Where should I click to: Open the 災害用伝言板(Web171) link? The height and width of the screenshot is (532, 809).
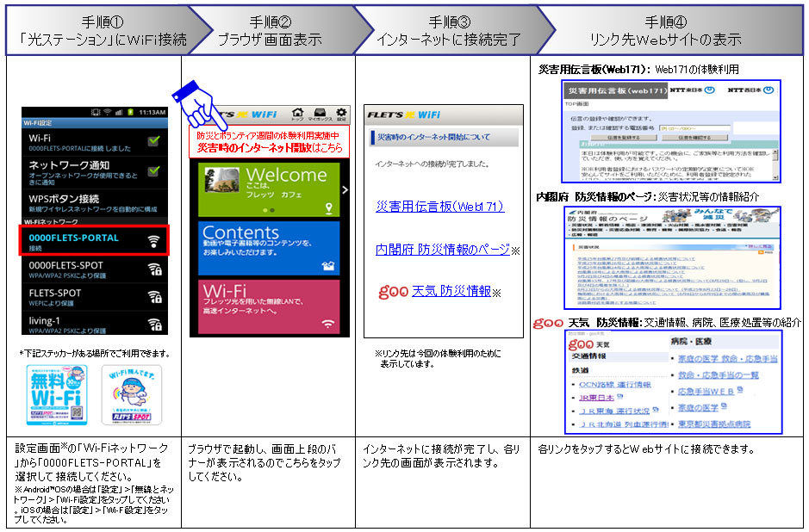pyautogui.click(x=440, y=207)
